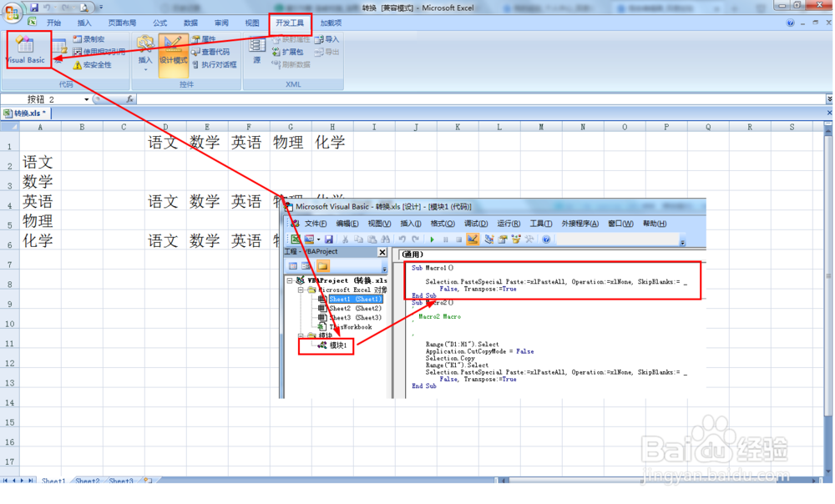Switch to the 加载项 ribbon tab

click(331, 23)
